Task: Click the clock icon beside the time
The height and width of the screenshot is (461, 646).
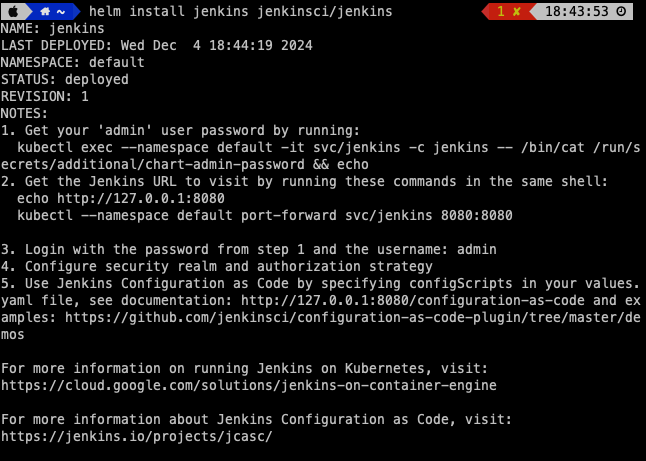Action: (621, 12)
